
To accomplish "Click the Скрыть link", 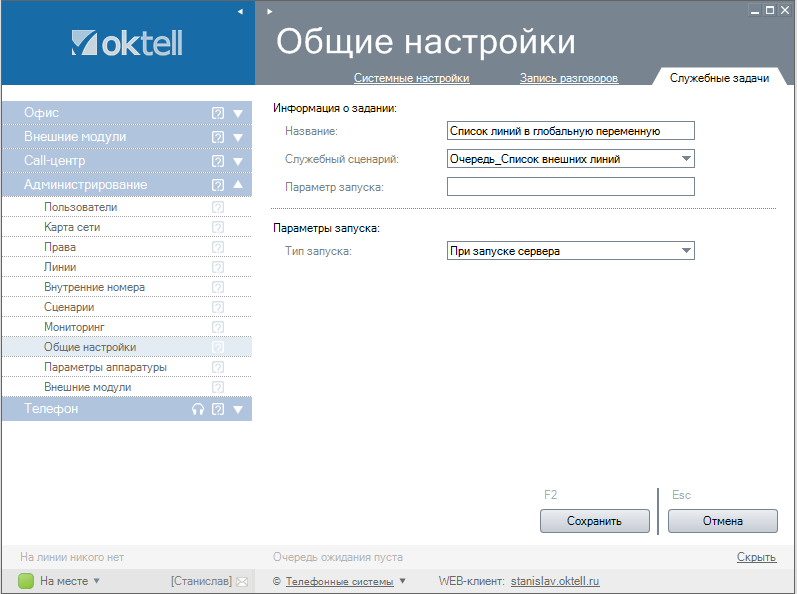I will coord(756,557).
